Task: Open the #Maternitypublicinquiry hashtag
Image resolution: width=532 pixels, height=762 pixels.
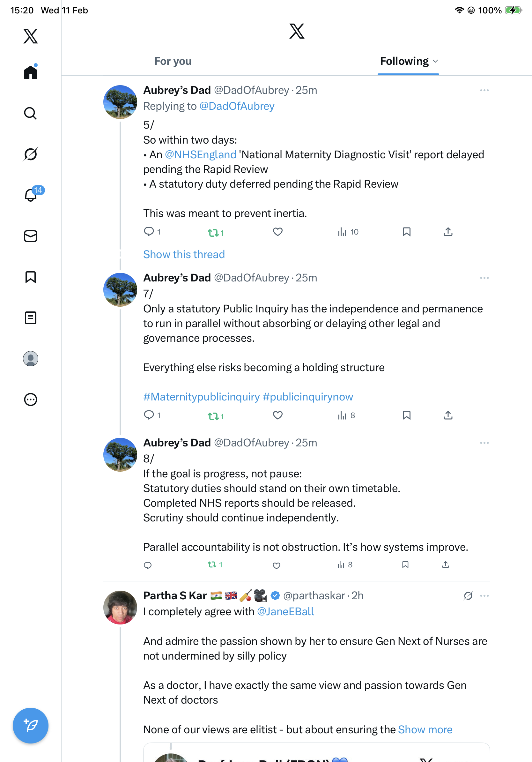Action: pos(201,397)
